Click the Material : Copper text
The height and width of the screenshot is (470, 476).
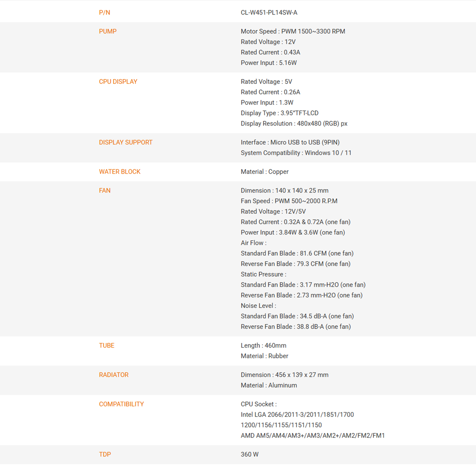pyautogui.click(x=264, y=172)
